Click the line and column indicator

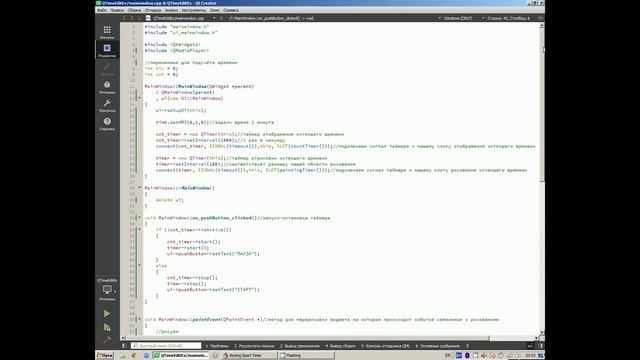(x=509, y=18)
